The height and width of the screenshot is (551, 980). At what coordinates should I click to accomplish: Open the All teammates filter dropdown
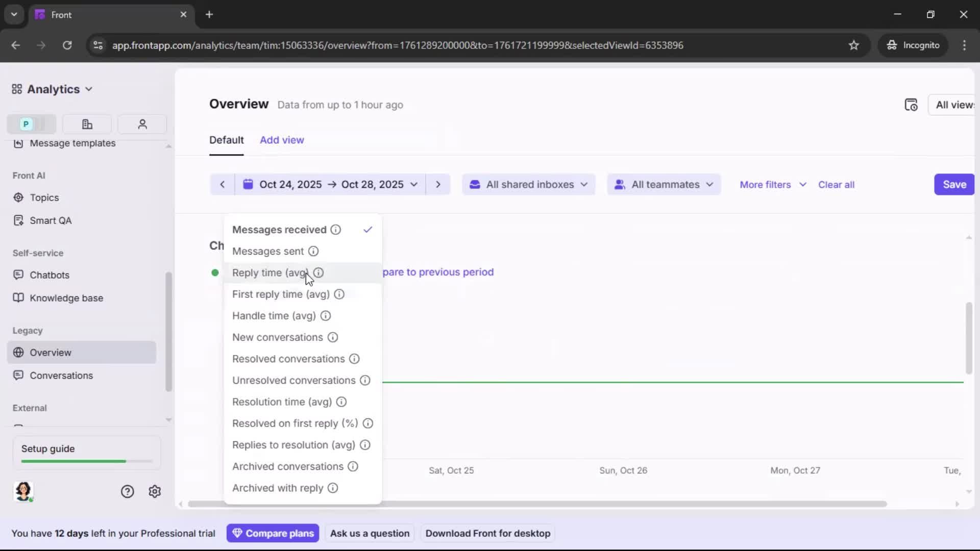pos(664,184)
